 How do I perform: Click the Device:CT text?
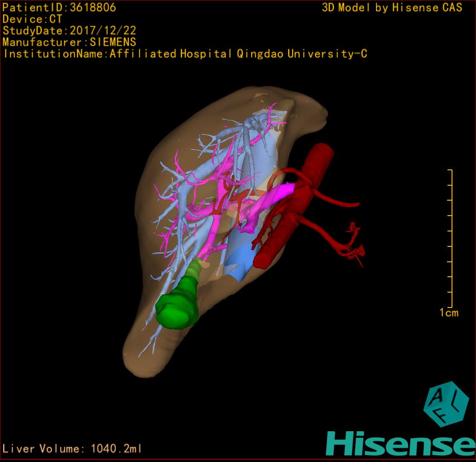tap(32, 19)
